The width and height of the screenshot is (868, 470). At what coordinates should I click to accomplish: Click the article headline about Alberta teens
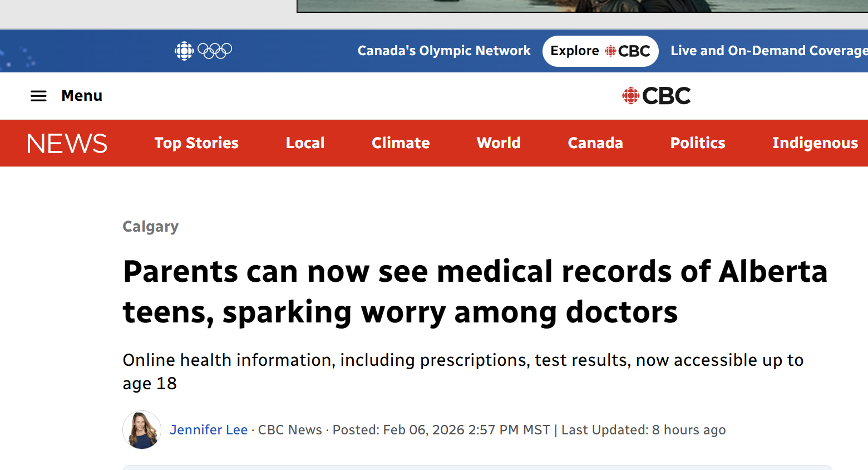pos(475,291)
